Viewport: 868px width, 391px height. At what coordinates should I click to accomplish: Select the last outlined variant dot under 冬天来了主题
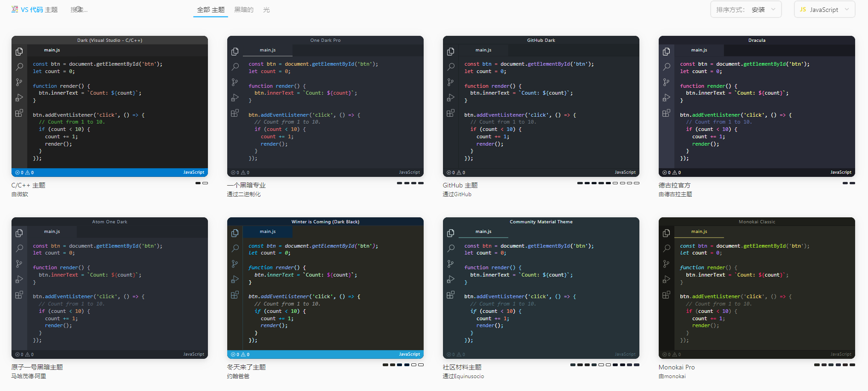click(421, 365)
